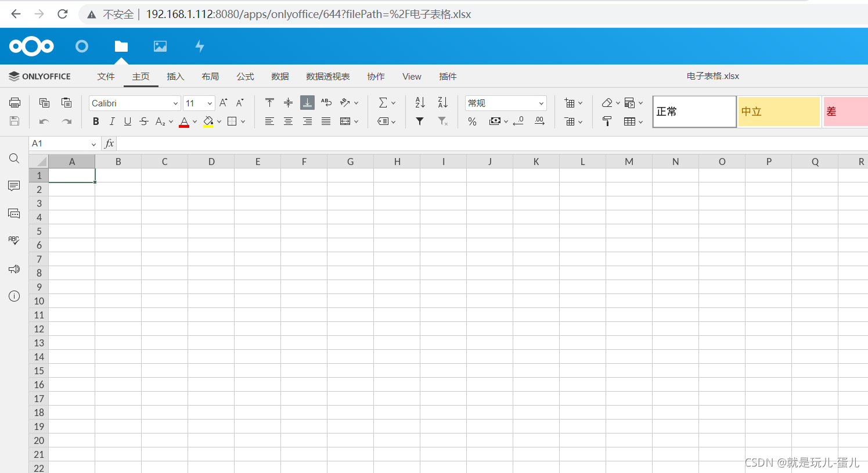Switch to the 公式 tab
Screen dimensions: 868x473
(x=245, y=77)
